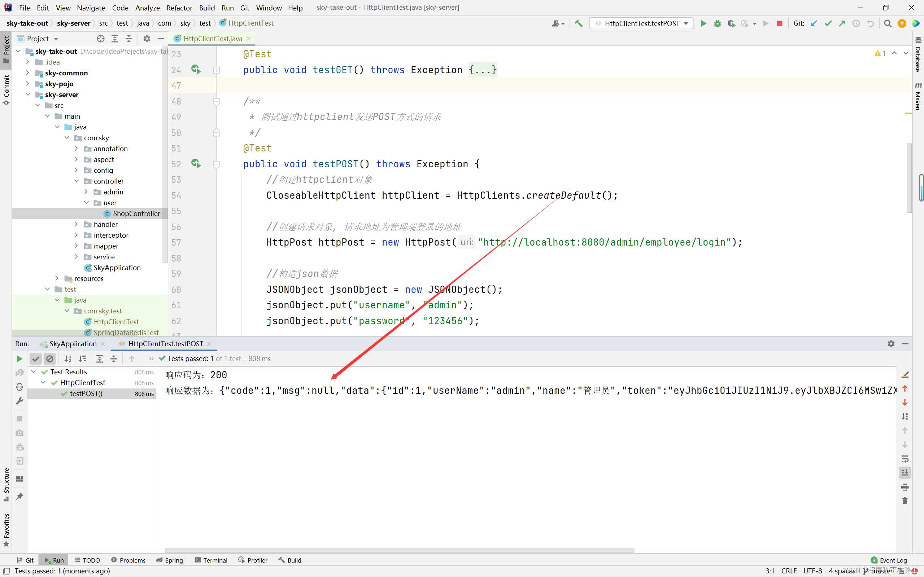The height and width of the screenshot is (577, 924).
Task: Click the Git update project arrow icon
Action: [814, 23]
